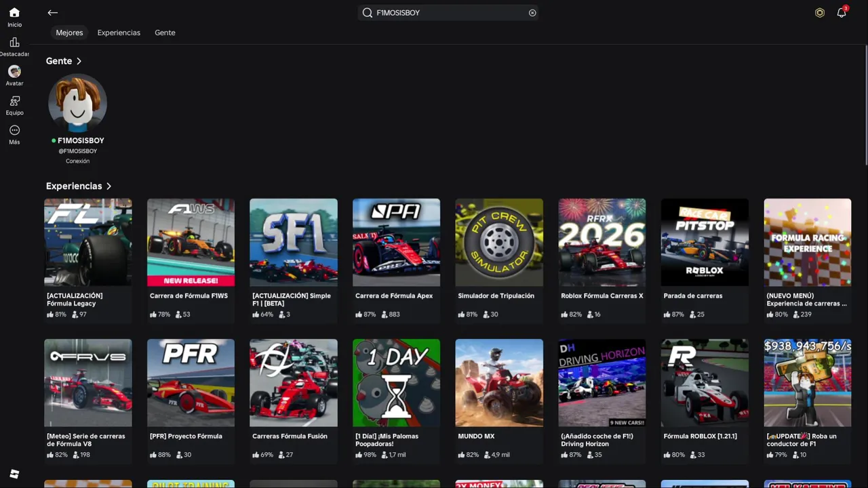The image size is (868, 488).
Task: Open FRVS Fórmula V8 thumbnail
Action: pyautogui.click(x=88, y=383)
